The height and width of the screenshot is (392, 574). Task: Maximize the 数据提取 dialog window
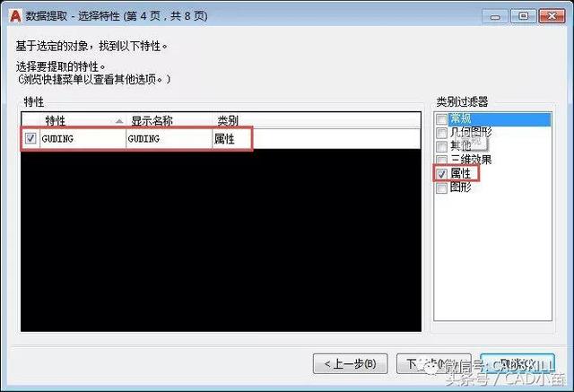(524, 16)
